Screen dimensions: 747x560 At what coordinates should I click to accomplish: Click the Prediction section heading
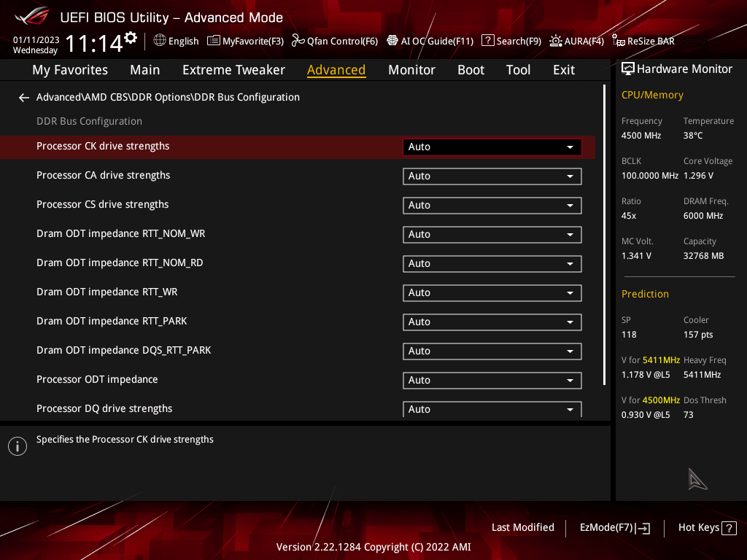[x=645, y=295]
